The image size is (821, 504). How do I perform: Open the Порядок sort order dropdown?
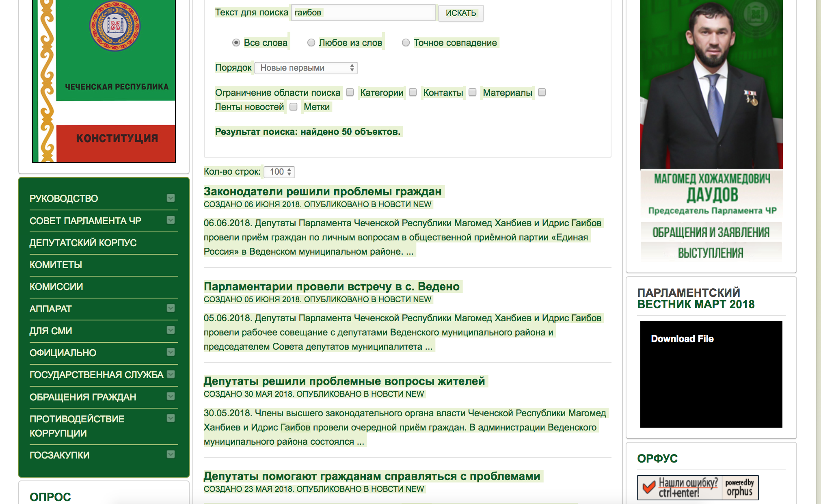(306, 68)
